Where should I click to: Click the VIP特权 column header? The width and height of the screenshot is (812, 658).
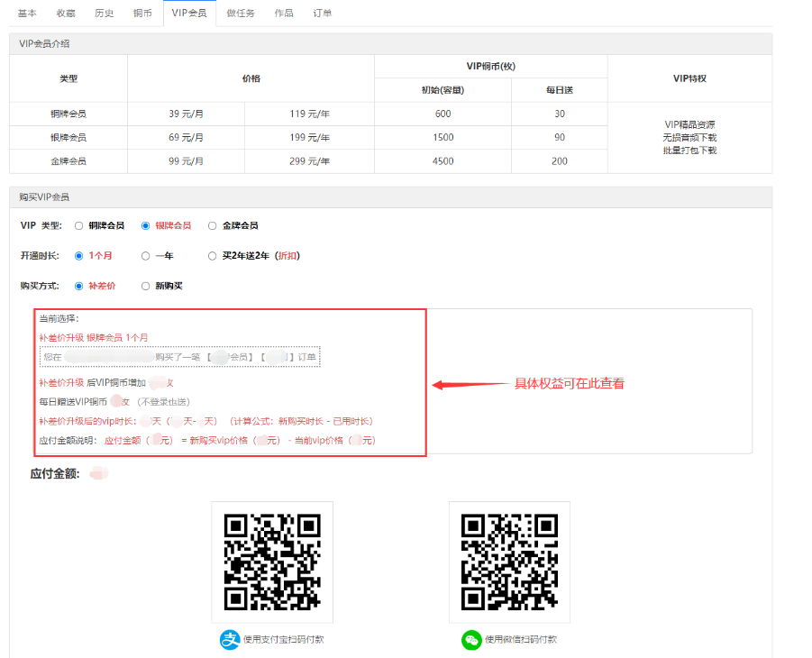[x=689, y=78]
